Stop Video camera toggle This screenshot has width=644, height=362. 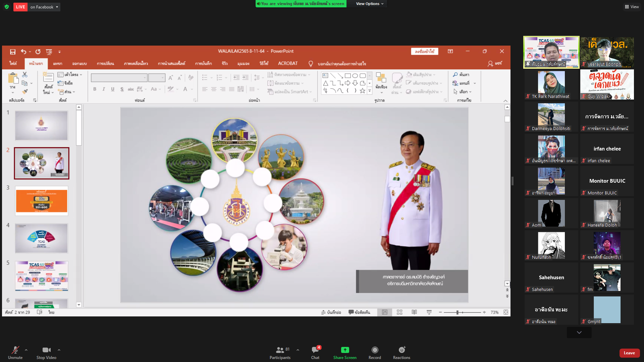[x=46, y=353]
